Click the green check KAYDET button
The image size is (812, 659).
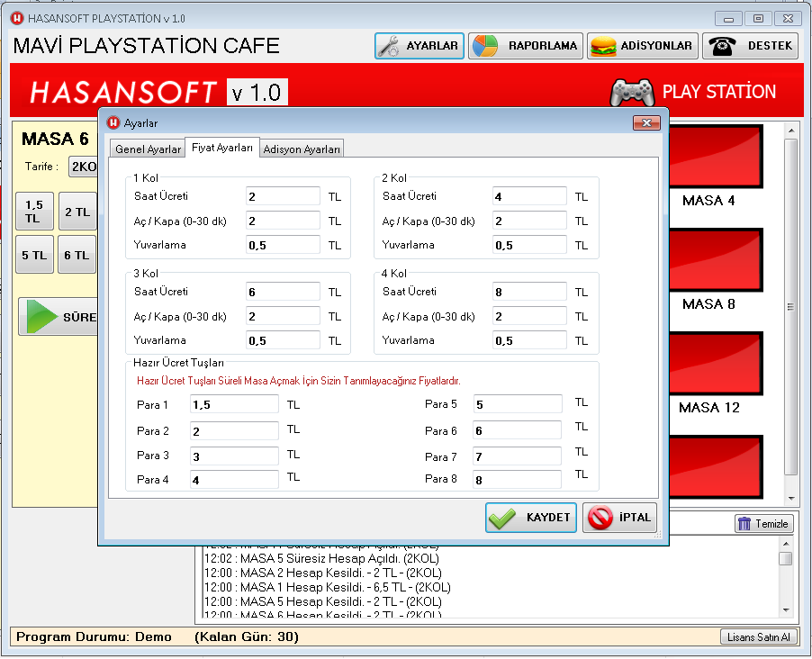[531, 518]
